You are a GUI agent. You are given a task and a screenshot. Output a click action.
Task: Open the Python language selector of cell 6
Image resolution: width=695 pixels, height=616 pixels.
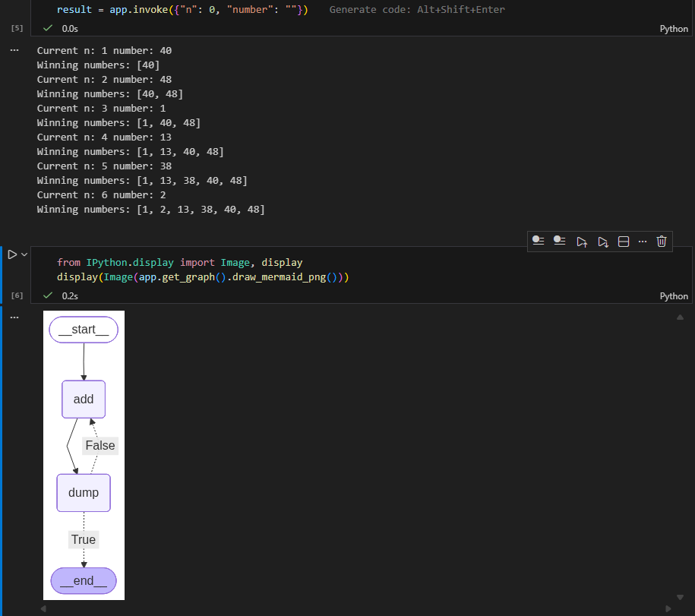point(673,295)
